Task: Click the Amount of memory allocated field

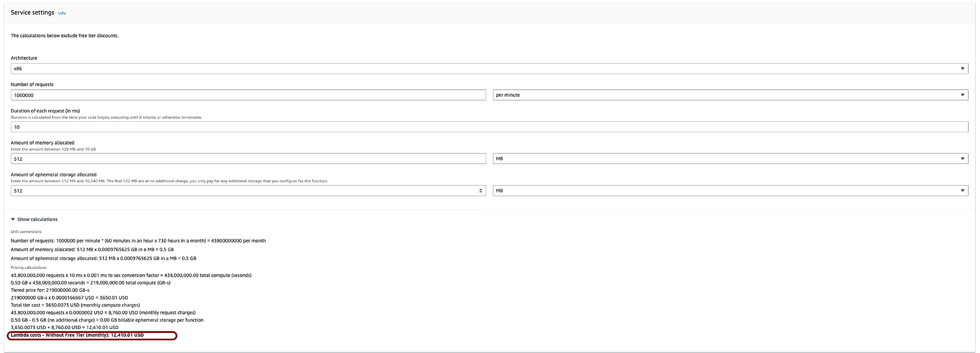Action: (248, 159)
